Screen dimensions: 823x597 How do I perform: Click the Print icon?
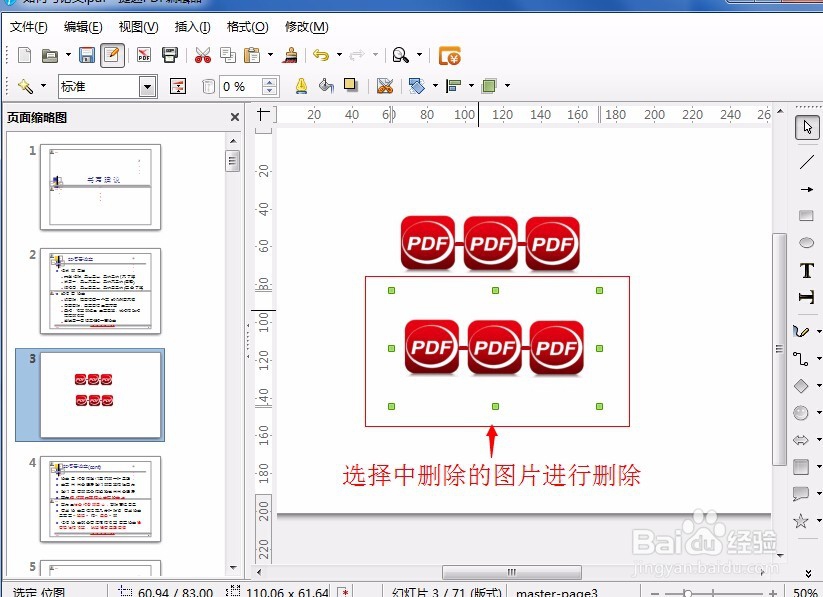[x=170, y=55]
